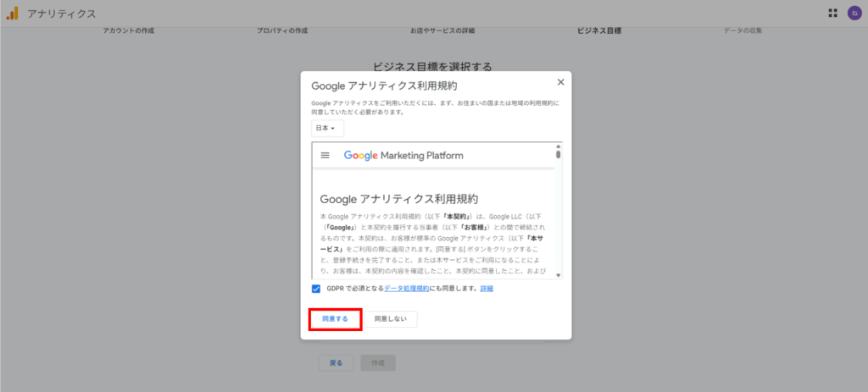
Task: Click the scroll up arrow in terms frame
Action: coord(558,146)
